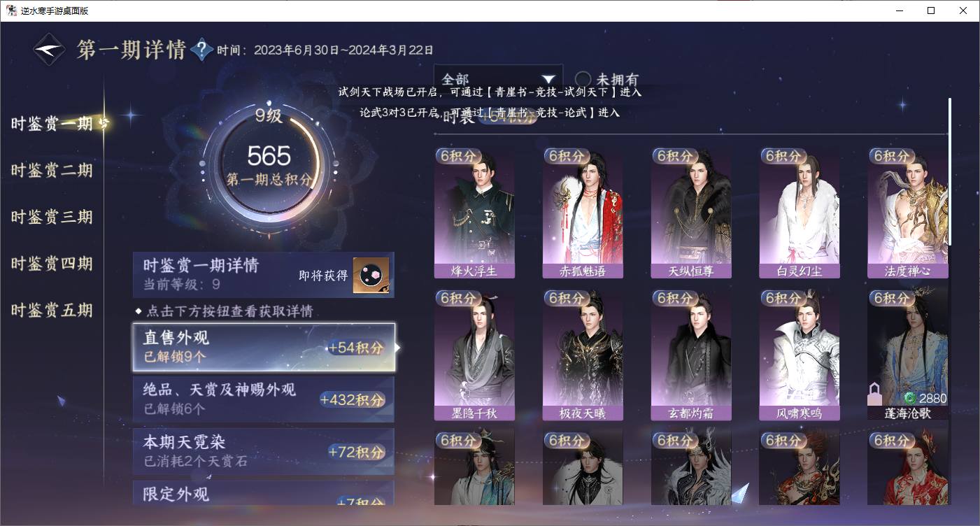Screen dimensions: 980x526
Task: Click the vertical scrollbar on outfit list
Action: click(949, 171)
